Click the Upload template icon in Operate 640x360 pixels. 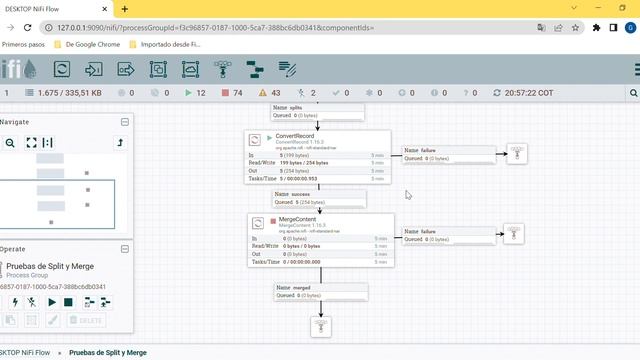(x=105, y=302)
